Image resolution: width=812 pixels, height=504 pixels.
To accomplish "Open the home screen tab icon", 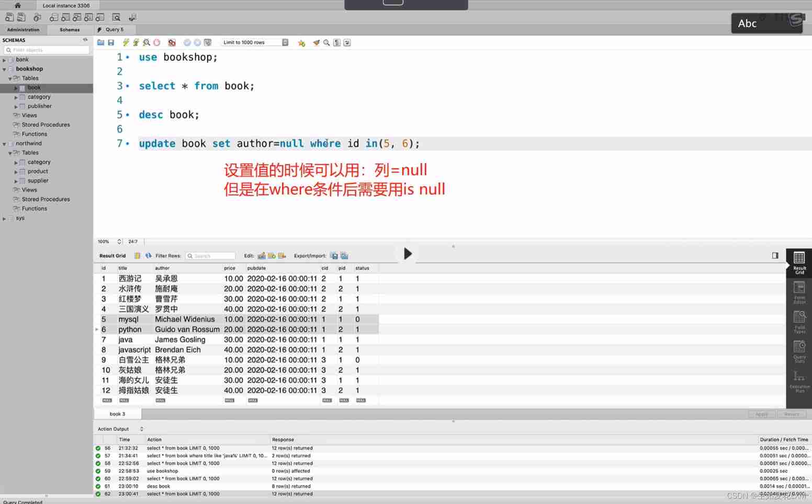I will 17,5.
